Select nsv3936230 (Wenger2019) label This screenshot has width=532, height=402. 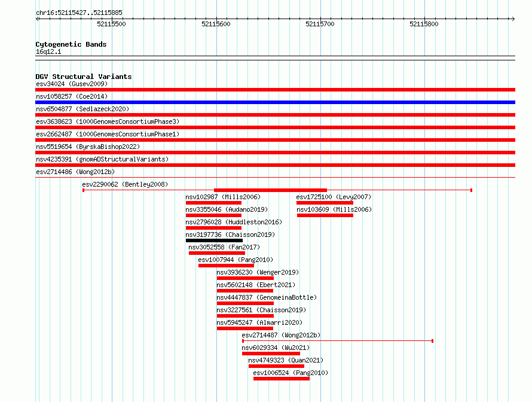(258, 272)
